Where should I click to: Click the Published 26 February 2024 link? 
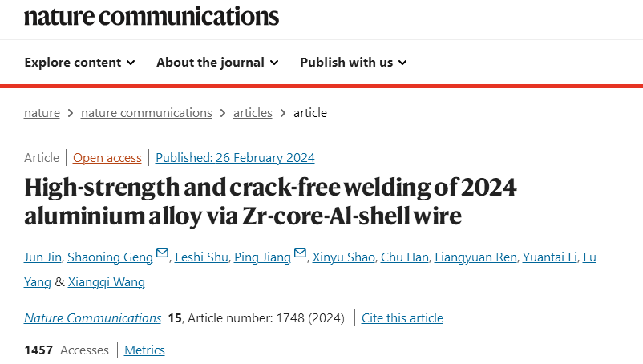click(x=235, y=158)
